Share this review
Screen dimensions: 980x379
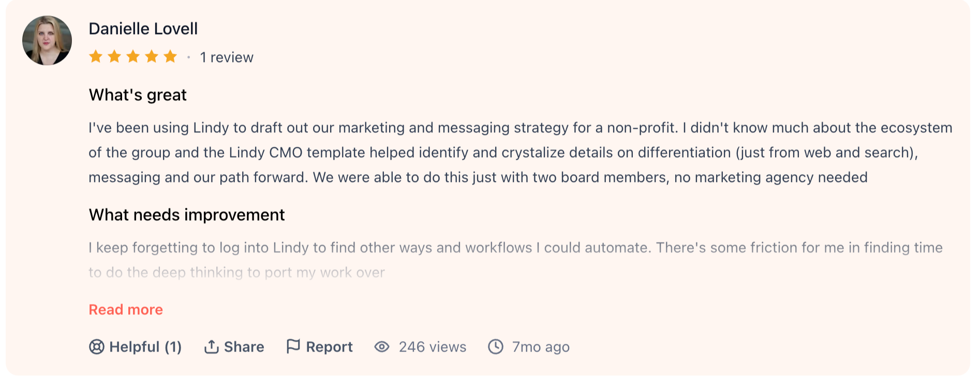tap(234, 346)
